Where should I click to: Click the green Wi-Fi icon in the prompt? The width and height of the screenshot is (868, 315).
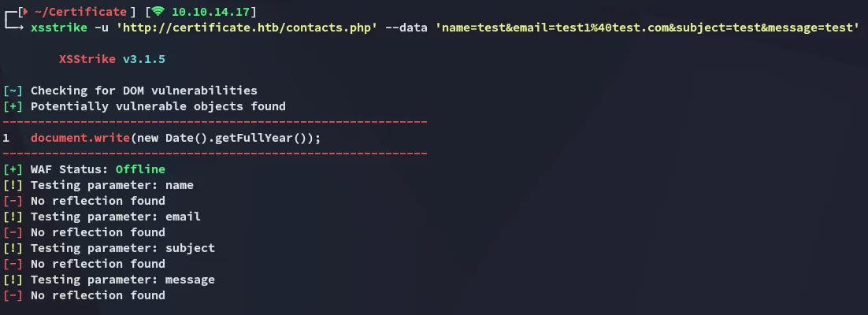(158, 12)
